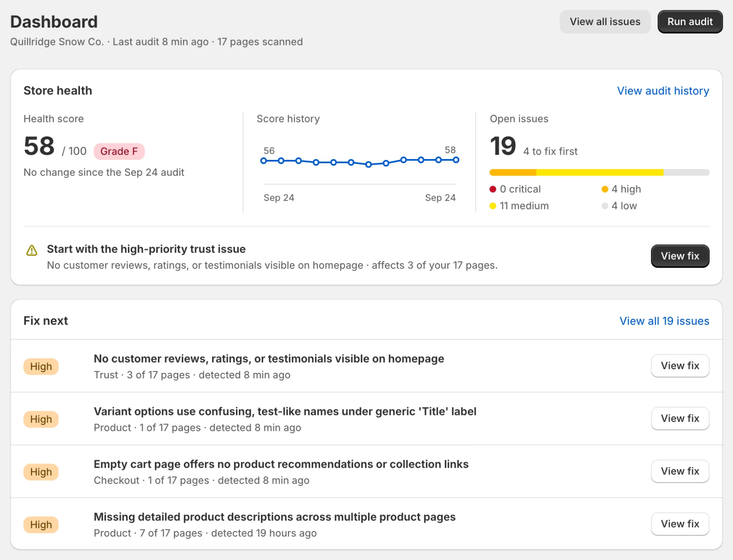Click the 'Score history' label
This screenshot has height=560, width=733.
288,119
